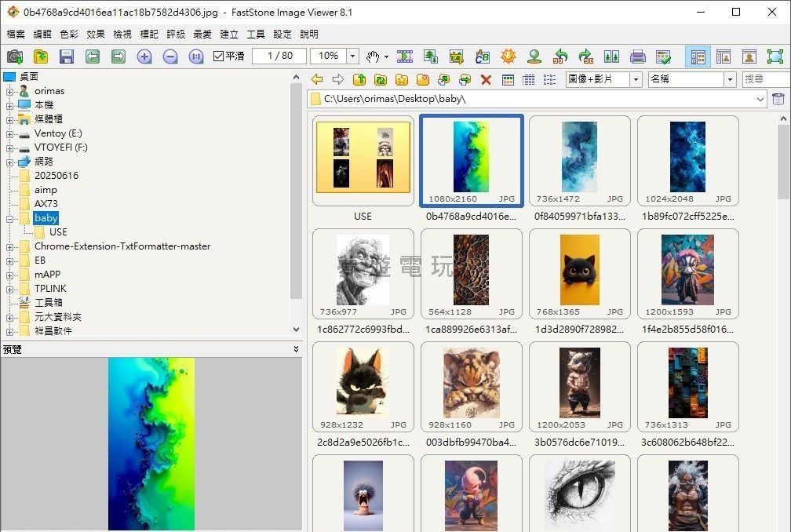Click the camera acquire-image icon in toolbar
Image resolution: width=791 pixels, height=532 pixels.
14,56
